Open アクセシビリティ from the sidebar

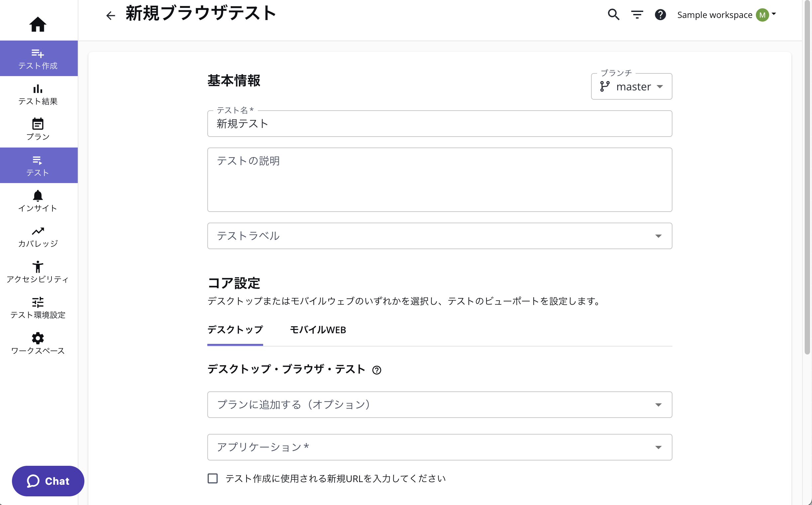coord(38,271)
